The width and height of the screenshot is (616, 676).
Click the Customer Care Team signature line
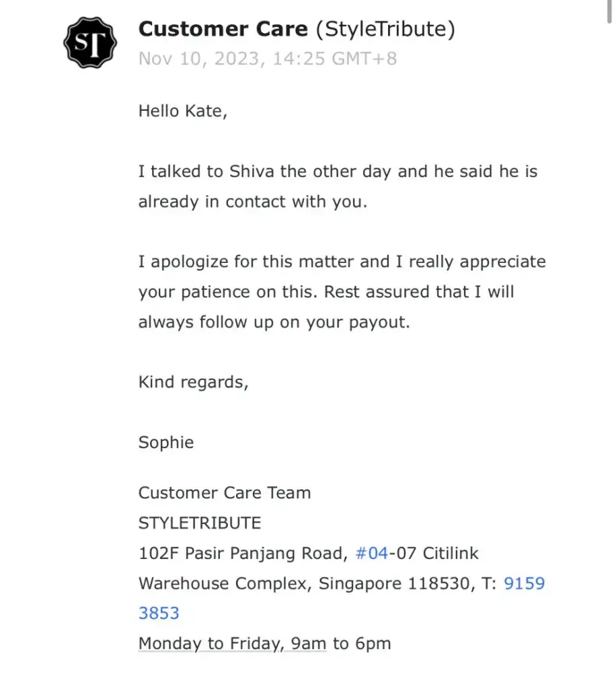tap(224, 493)
